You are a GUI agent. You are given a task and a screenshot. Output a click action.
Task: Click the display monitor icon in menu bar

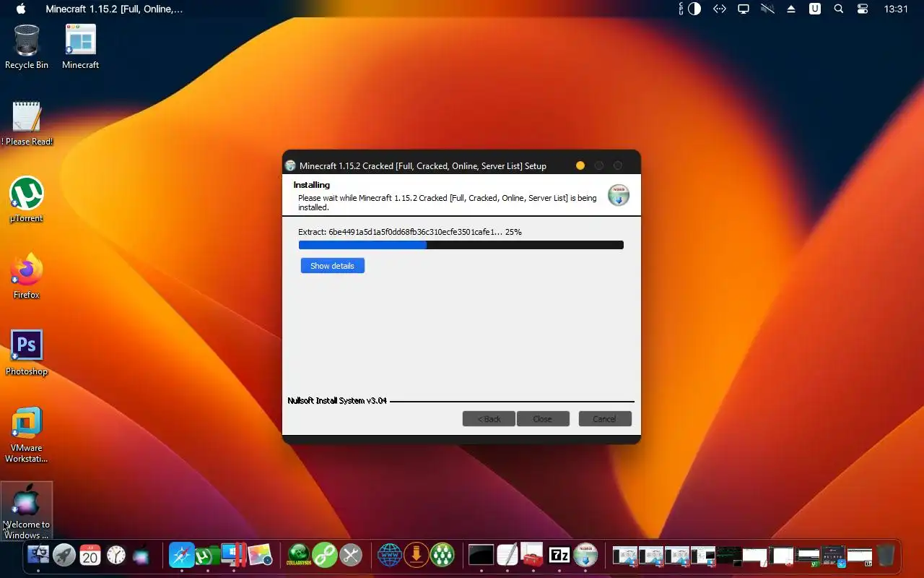(744, 9)
